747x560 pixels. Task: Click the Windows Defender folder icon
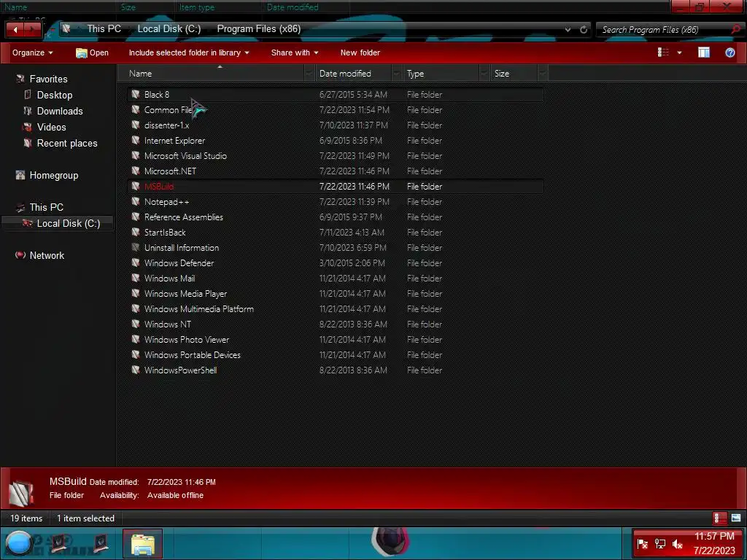pos(135,262)
